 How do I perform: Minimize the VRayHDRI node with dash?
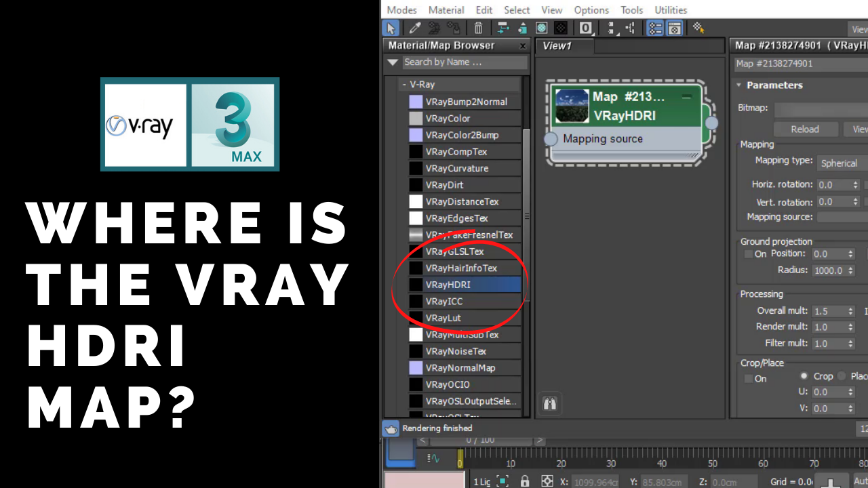[686, 98]
